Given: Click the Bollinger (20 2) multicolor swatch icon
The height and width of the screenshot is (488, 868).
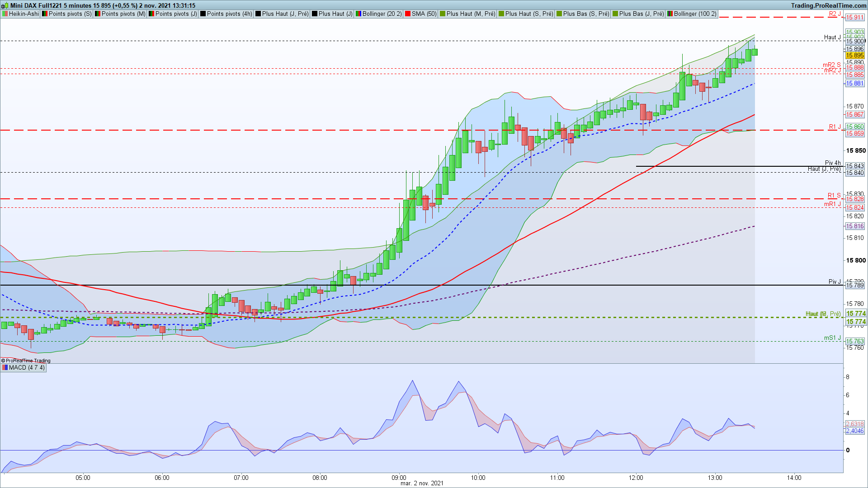Looking at the screenshot, I should 359,14.
